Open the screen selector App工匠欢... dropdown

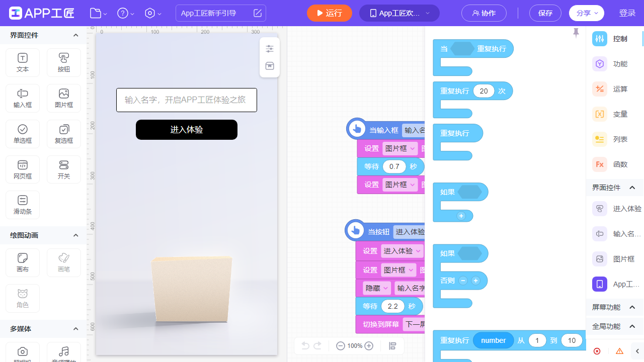point(399,13)
